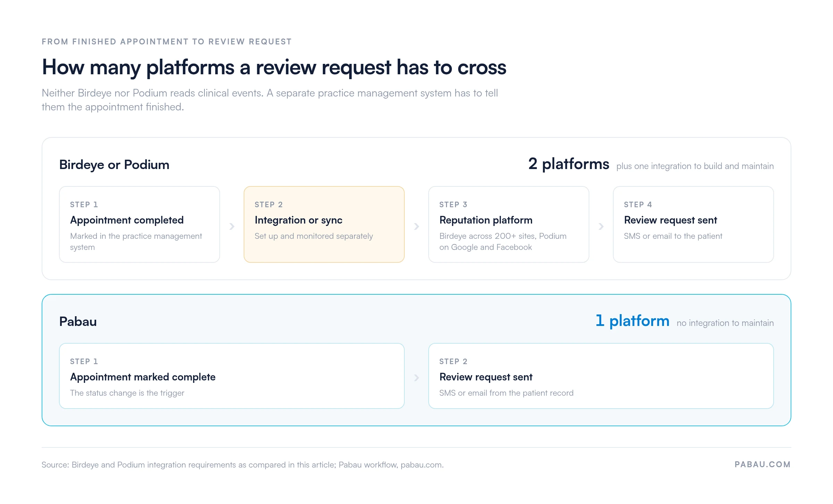Image resolution: width=833 pixels, height=504 pixels.
Task: Click the chevron after 'Integration or sync' card
Action: pos(416,226)
